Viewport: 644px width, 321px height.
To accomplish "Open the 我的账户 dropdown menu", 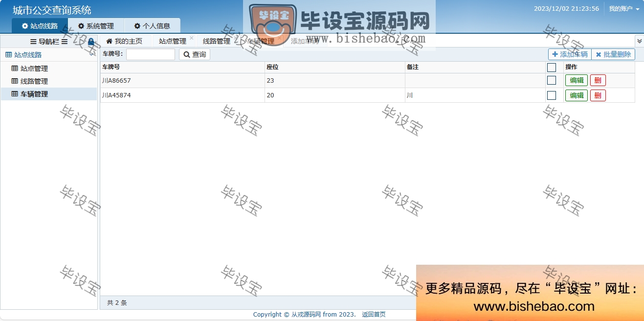I will [624, 9].
